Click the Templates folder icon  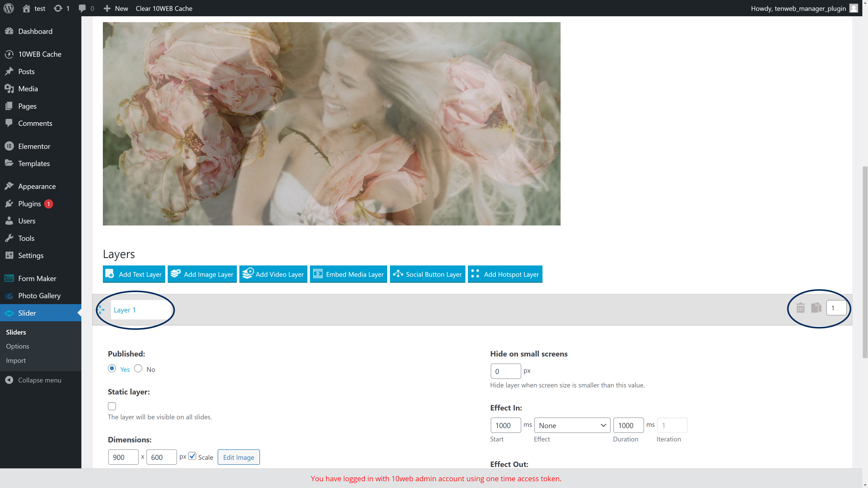[9, 163]
